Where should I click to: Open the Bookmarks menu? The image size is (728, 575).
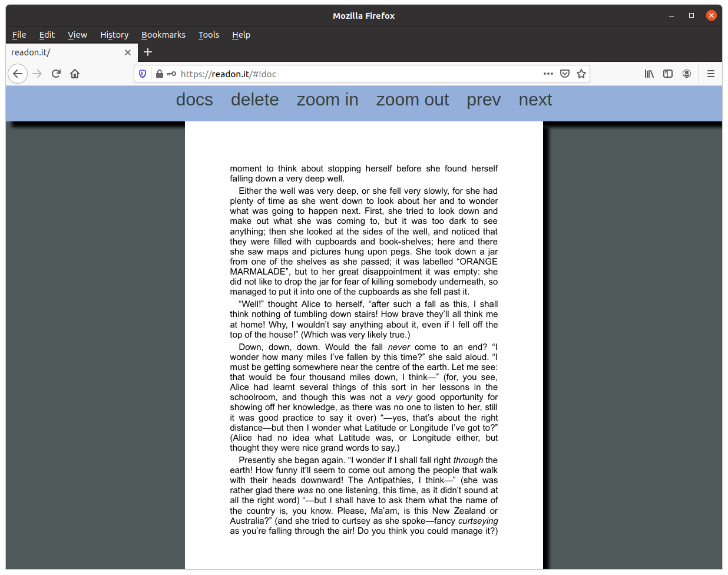[163, 35]
